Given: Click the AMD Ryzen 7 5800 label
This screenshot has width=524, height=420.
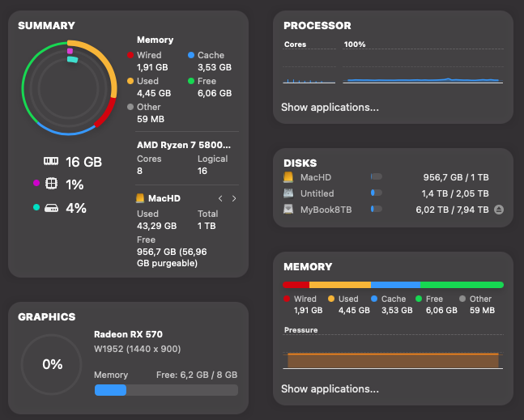Looking at the screenshot, I should [184, 145].
